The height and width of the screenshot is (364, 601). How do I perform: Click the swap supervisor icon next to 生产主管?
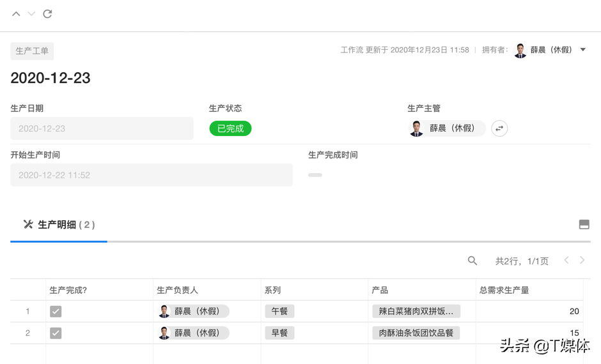click(x=499, y=128)
